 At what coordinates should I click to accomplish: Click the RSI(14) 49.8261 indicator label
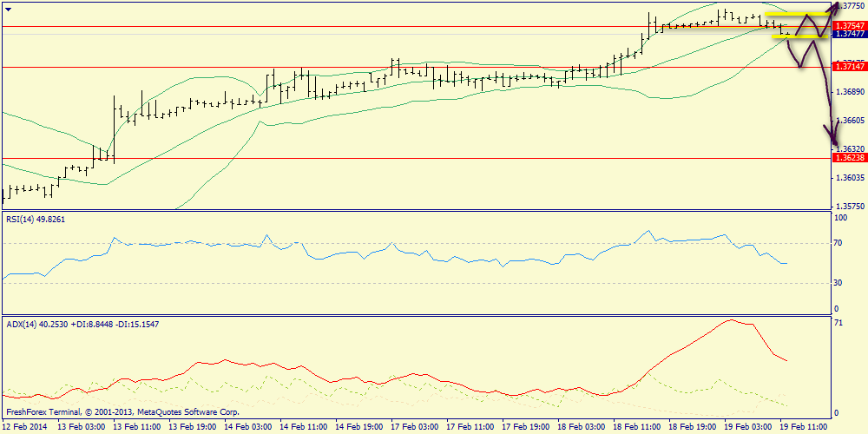point(36,220)
